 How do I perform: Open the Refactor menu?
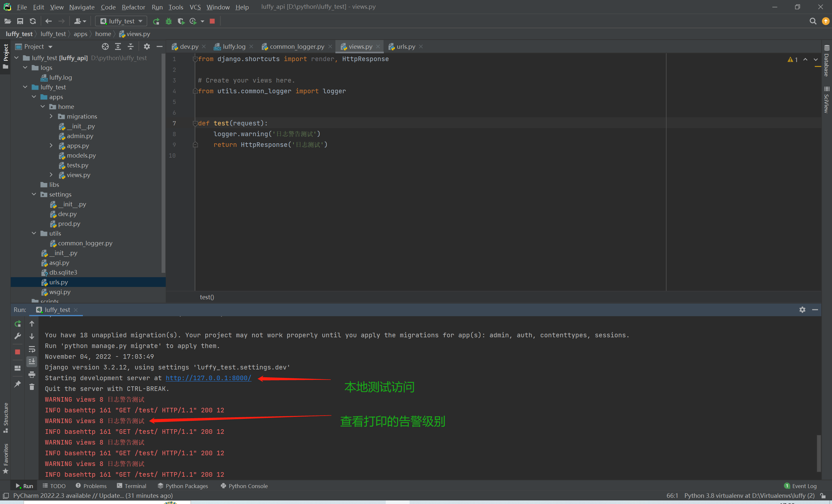coord(133,7)
